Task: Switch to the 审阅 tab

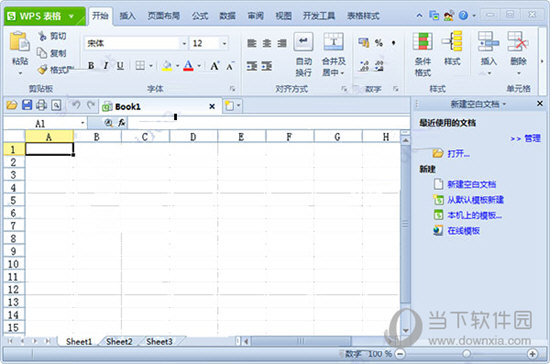Action: pos(255,16)
